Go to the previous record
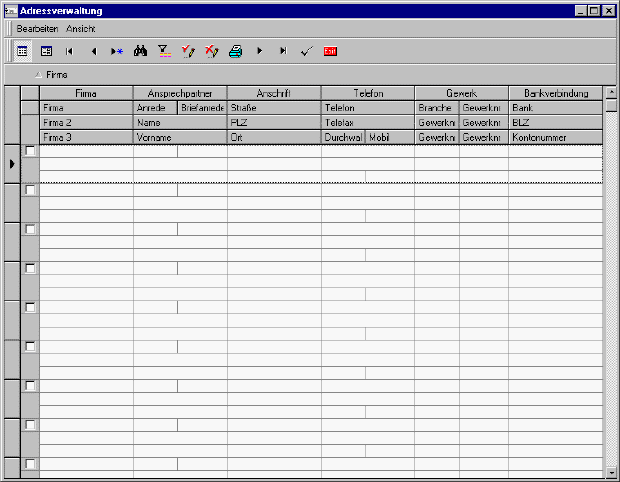 coord(93,50)
